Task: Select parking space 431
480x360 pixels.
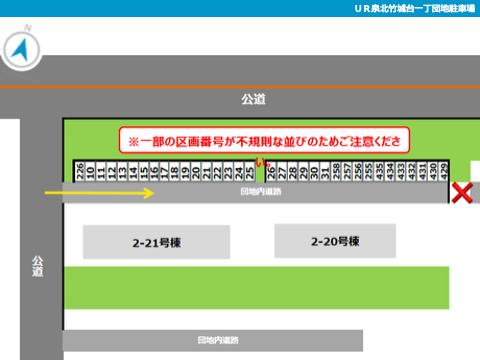Action: 422,171
